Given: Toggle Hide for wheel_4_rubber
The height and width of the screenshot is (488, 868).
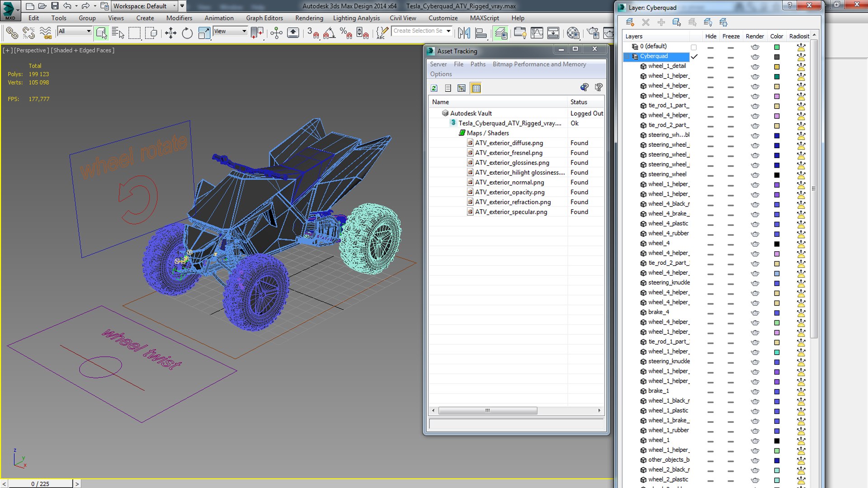Looking at the screenshot, I should (x=711, y=234).
